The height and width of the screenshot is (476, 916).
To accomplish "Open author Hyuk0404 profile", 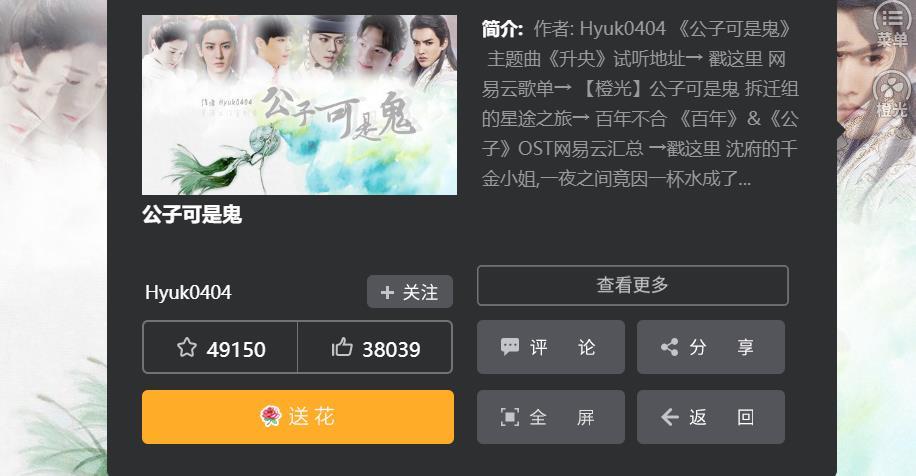I will 188,292.
